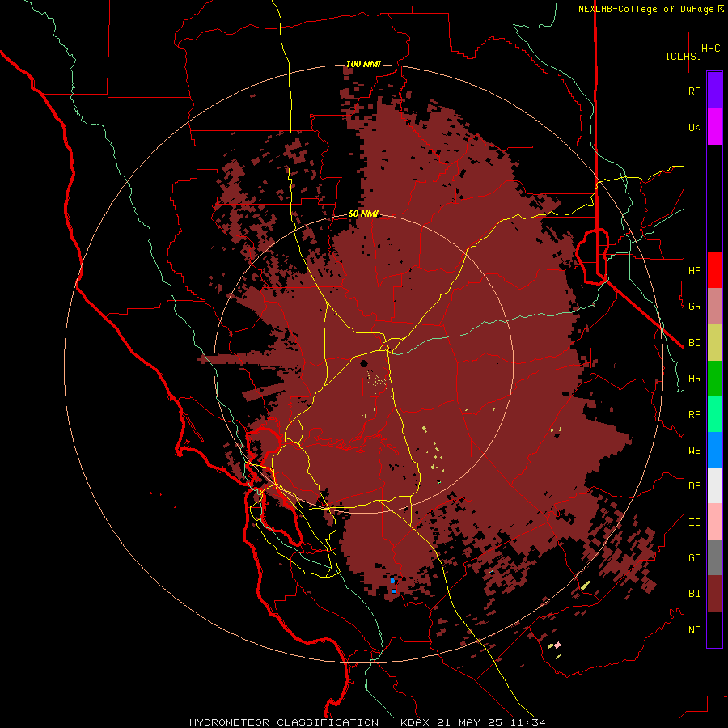Click the [CLAS] units label
The height and width of the screenshot is (728, 728).
pyautogui.click(x=684, y=56)
